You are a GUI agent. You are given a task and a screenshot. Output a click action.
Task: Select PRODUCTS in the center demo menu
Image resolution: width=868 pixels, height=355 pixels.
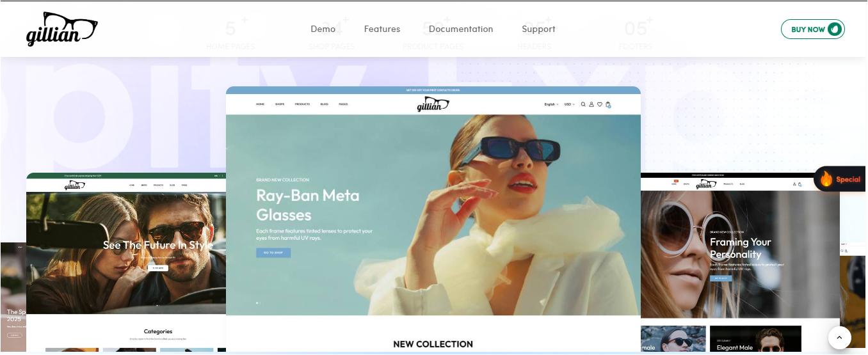coord(302,104)
